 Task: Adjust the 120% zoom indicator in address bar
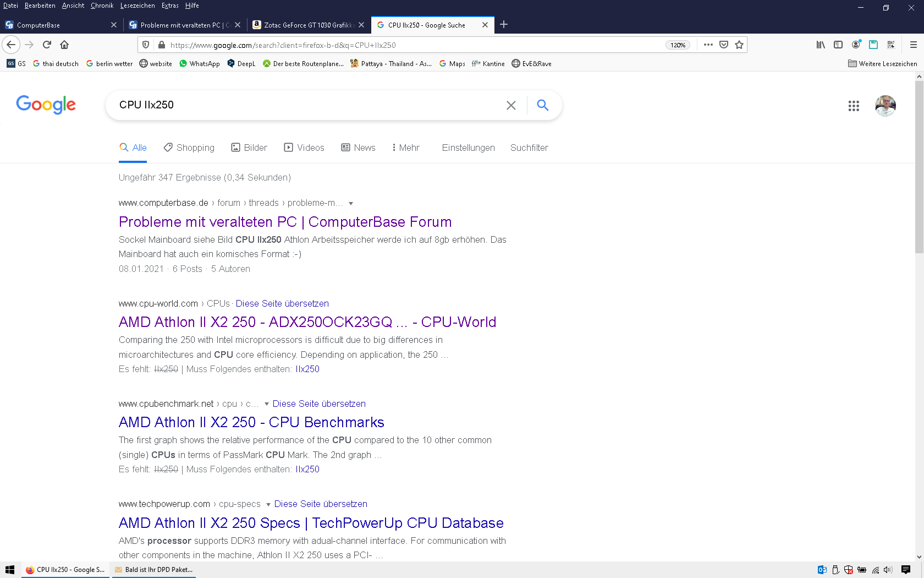[678, 45]
